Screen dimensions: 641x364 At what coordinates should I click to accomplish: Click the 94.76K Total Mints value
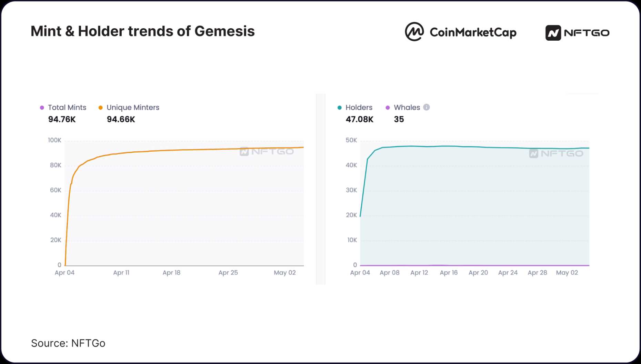pos(62,119)
